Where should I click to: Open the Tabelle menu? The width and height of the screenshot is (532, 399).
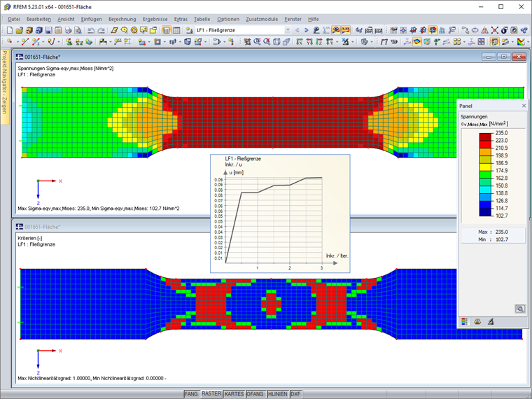click(202, 20)
